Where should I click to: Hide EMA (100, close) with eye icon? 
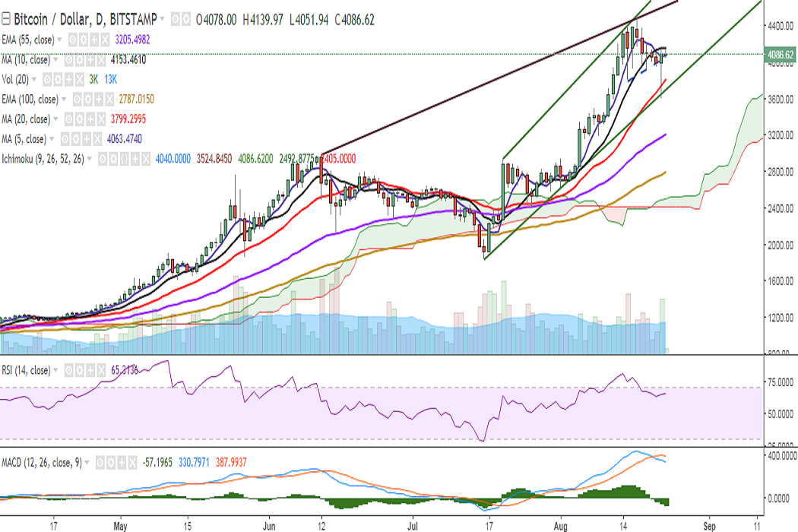click(x=78, y=99)
